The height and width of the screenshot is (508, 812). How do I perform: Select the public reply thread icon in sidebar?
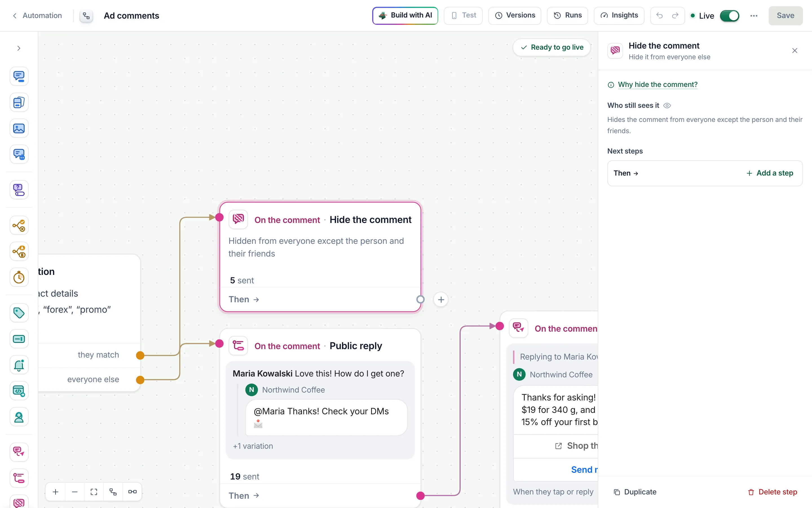click(19, 478)
